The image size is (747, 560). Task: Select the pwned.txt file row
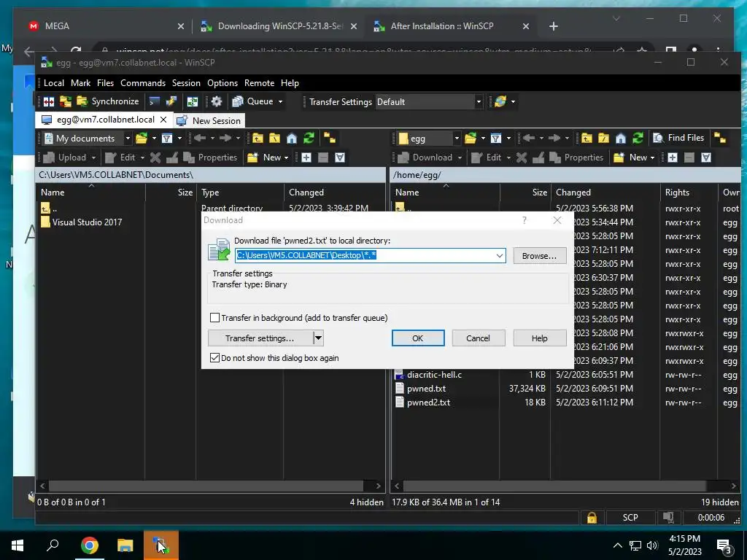(x=567, y=389)
